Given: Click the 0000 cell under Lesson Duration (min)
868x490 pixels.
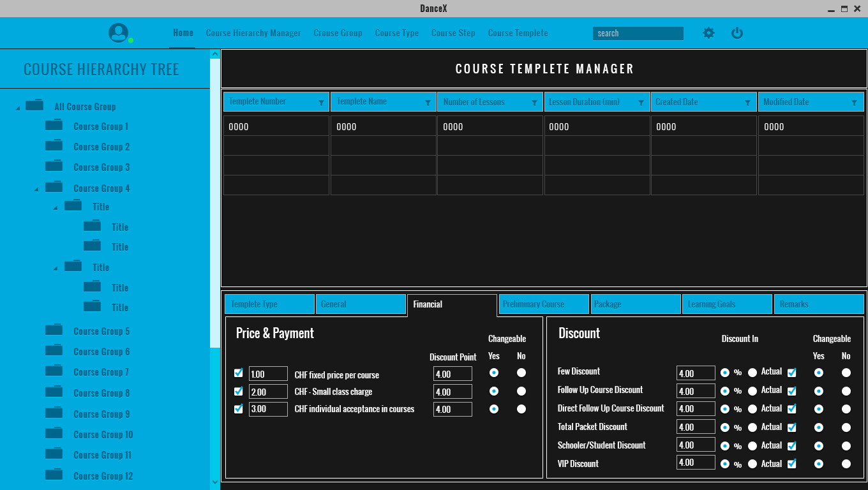Looking at the screenshot, I should point(597,126).
